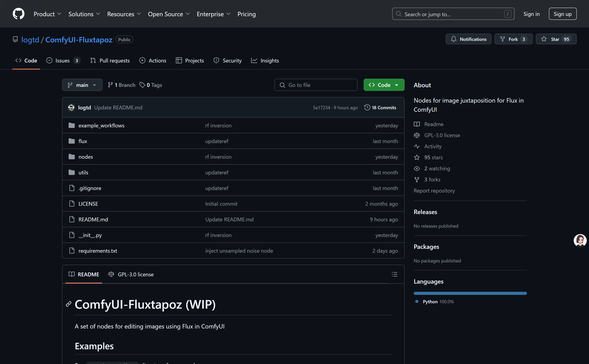Open commit hash 5a17234
589x364 pixels.
[321, 108]
